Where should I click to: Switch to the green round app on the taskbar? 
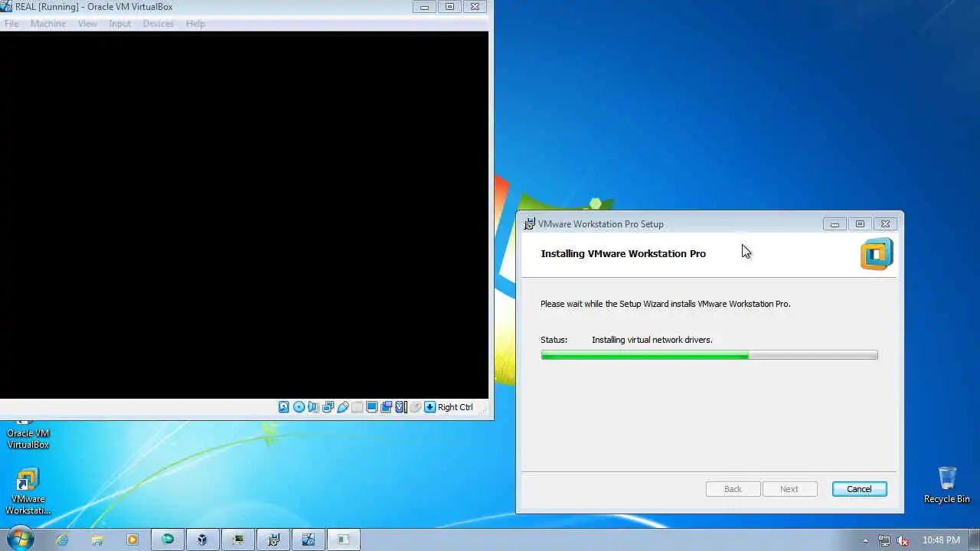pyautogui.click(x=168, y=540)
